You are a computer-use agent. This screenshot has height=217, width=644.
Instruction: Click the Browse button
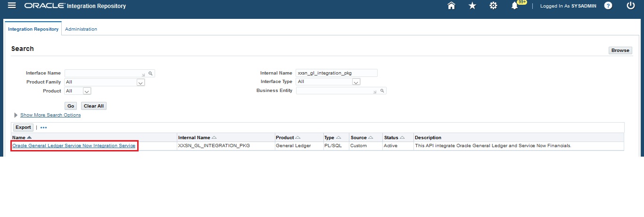[x=620, y=50]
